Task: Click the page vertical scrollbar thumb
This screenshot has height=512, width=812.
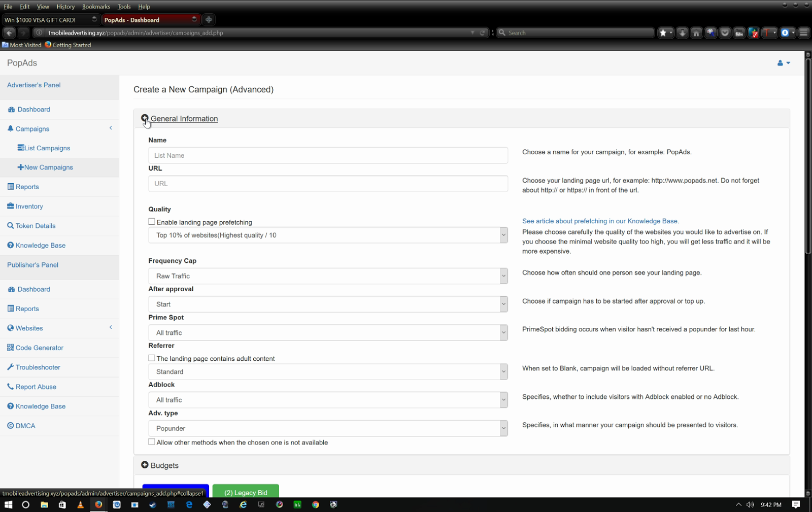Action: [x=808, y=157]
